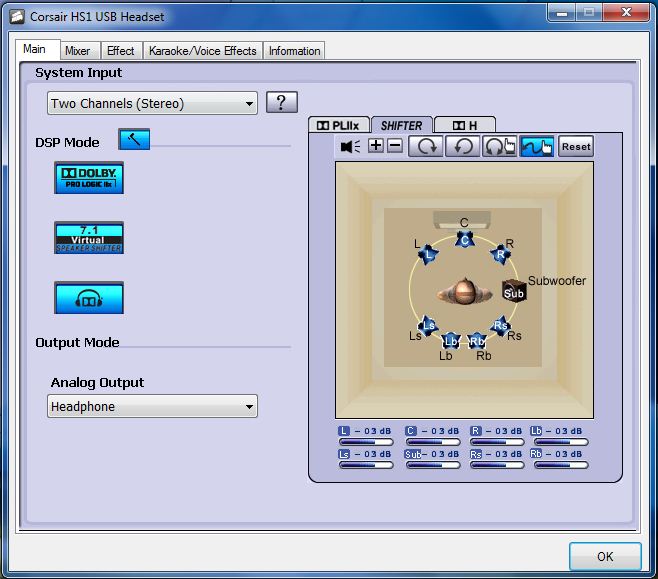Rotate speakers clockwise
Viewport: 658px width, 579px height.
(x=426, y=146)
